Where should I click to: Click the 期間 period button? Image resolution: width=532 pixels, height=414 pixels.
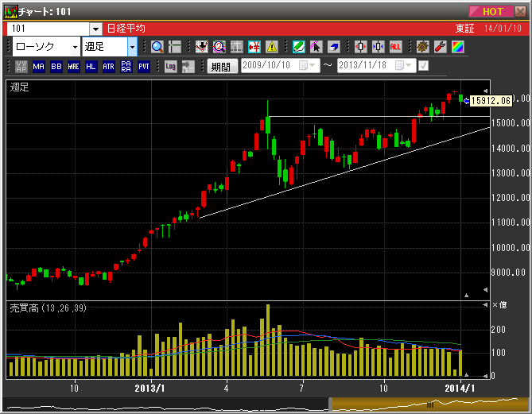223,67
